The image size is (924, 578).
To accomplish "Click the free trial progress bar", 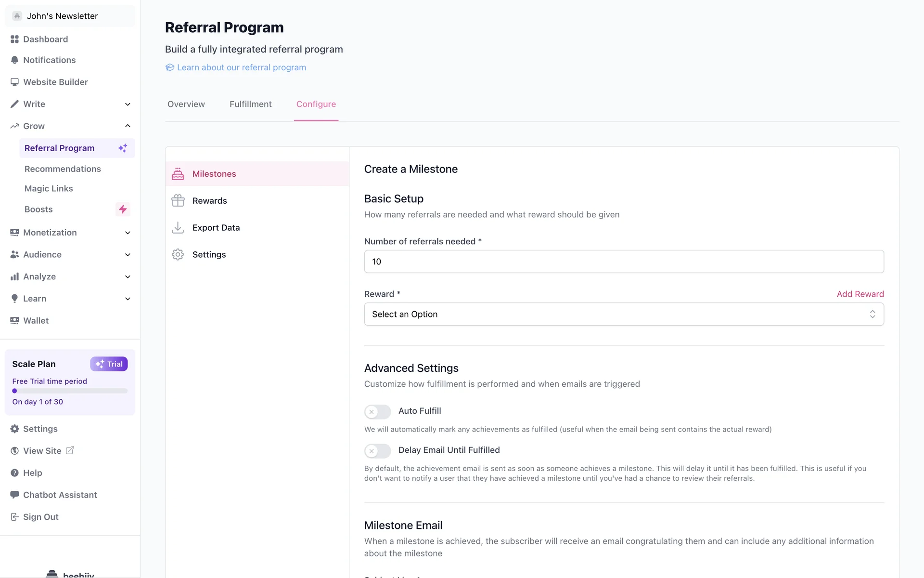I will pos(70,391).
